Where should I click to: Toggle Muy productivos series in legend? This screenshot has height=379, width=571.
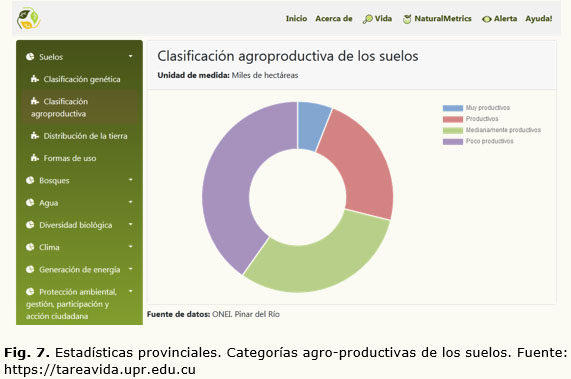click(x=476, y=108)
